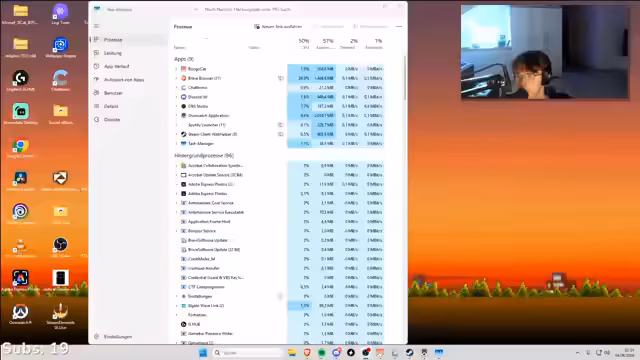Open the three-dot more options menu
Screen dimensions: 640x360
point(399,27)
